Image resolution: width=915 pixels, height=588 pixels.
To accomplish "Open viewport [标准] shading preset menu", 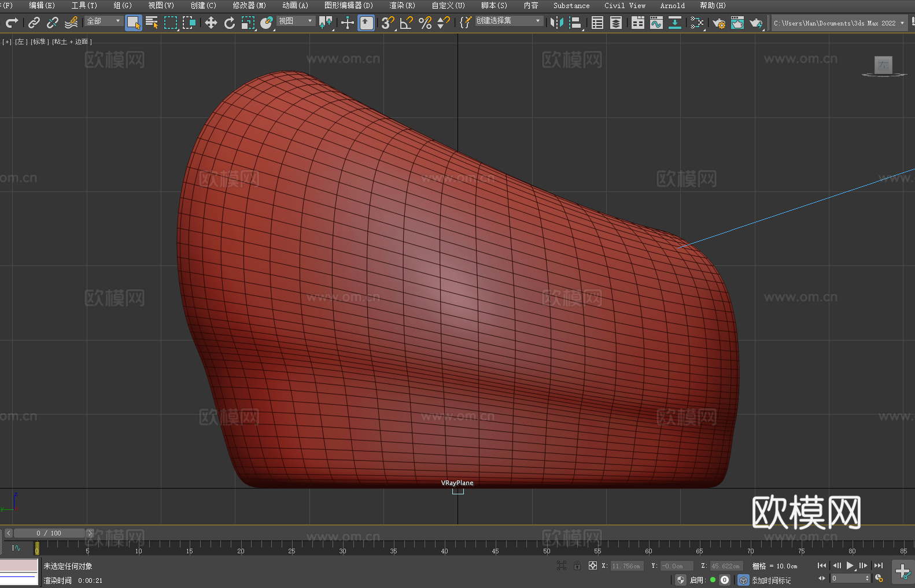I will [x=39, y=42].
